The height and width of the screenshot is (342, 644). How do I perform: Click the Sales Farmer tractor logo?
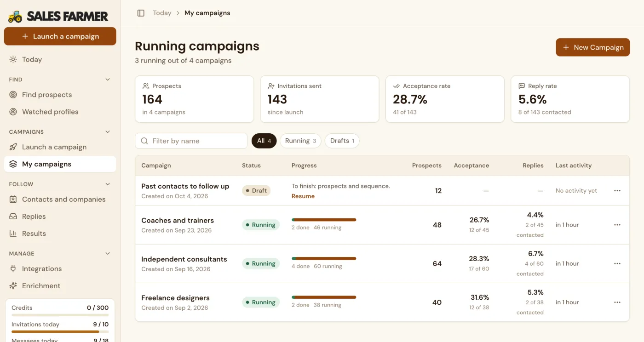(15, 17)
